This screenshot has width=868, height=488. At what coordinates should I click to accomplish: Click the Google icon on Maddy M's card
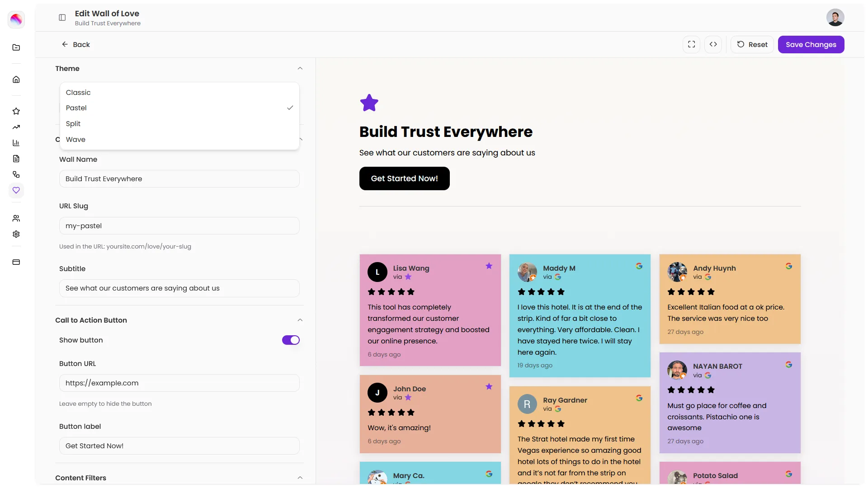tap(639, 266)
